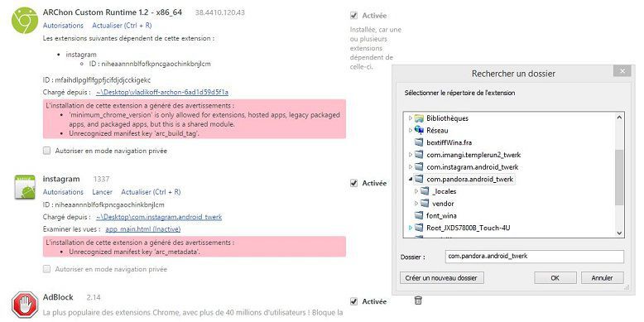This screenshot has height=322, width=644.
Task: Click the vendor folder icon
Action: click(425, 204)
